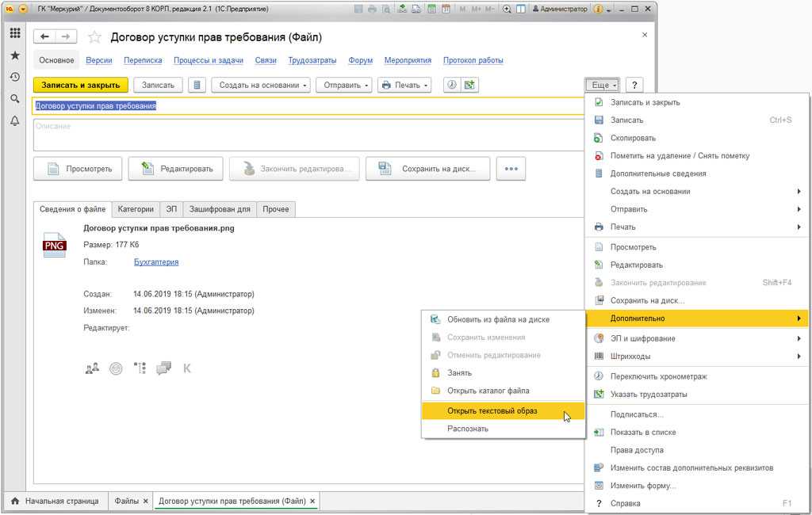Toggle Переключить хронометраж in the menu
The width and height of the screenshot is (812, 515).
(658, 376)
